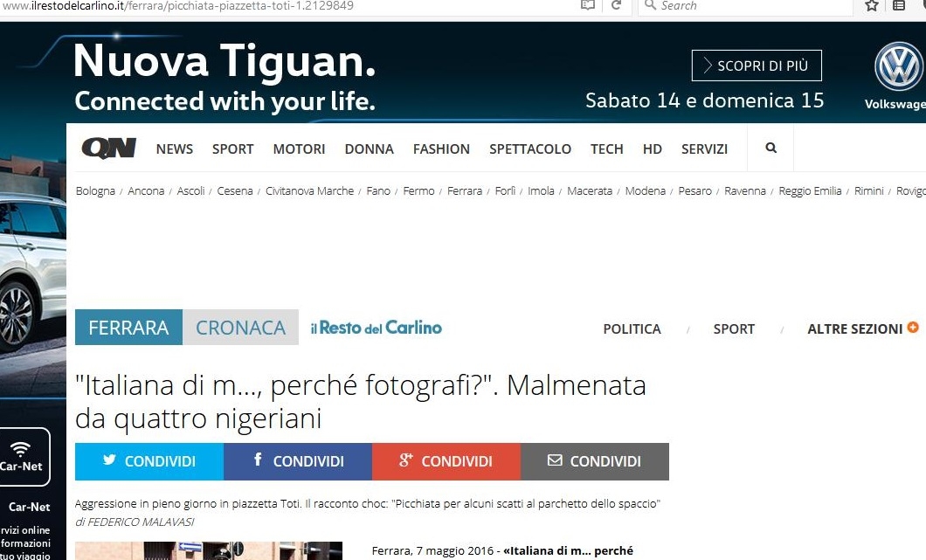Open reader view icon in address bar

click(587, 5)
